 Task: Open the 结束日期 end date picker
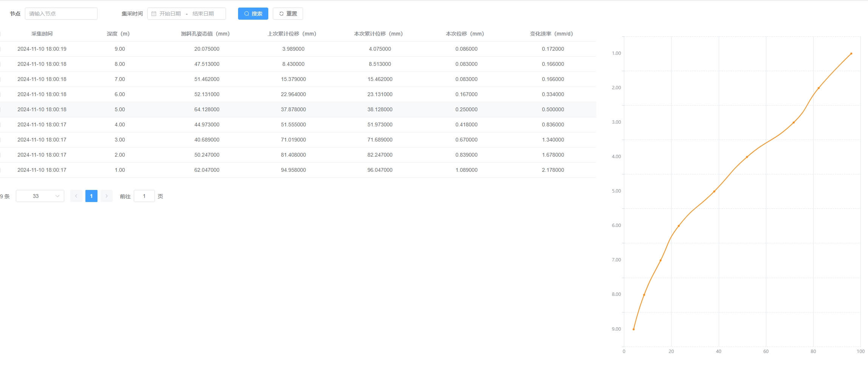pos(203,14)
